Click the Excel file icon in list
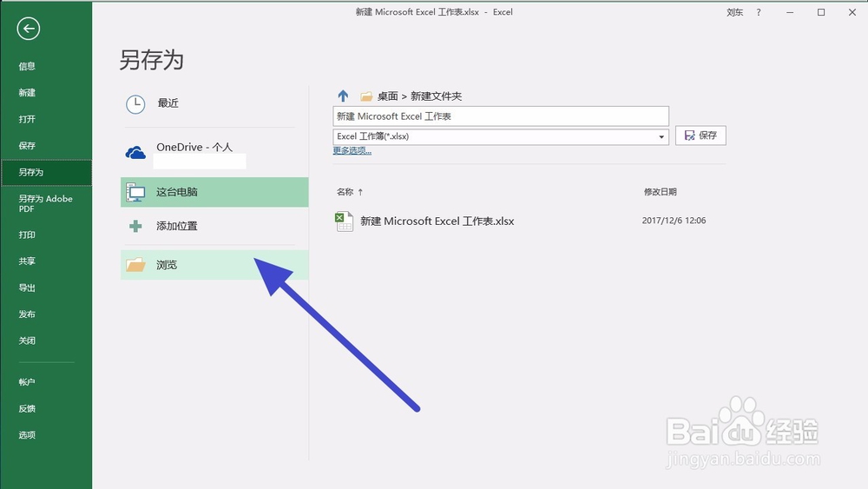Image resolution: width=868 pixels, height=489 pixels. [344, 221]
